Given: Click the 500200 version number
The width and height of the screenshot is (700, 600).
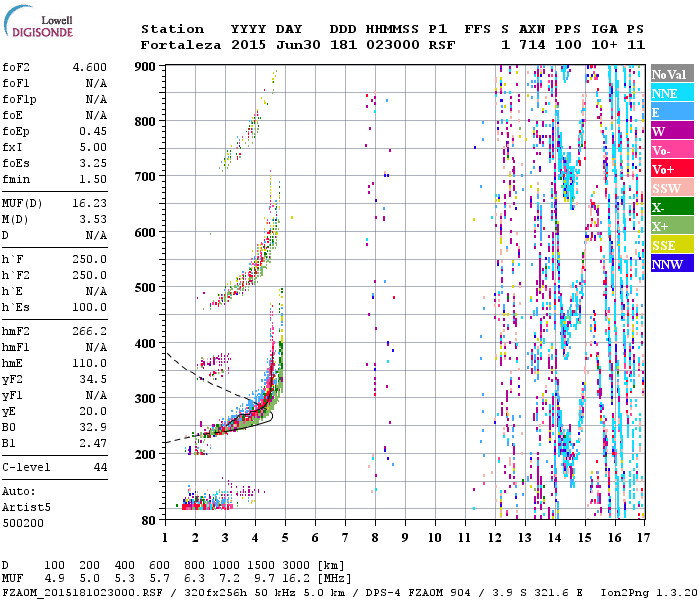Looking at the screenshot, I should (x=23, y=523).
